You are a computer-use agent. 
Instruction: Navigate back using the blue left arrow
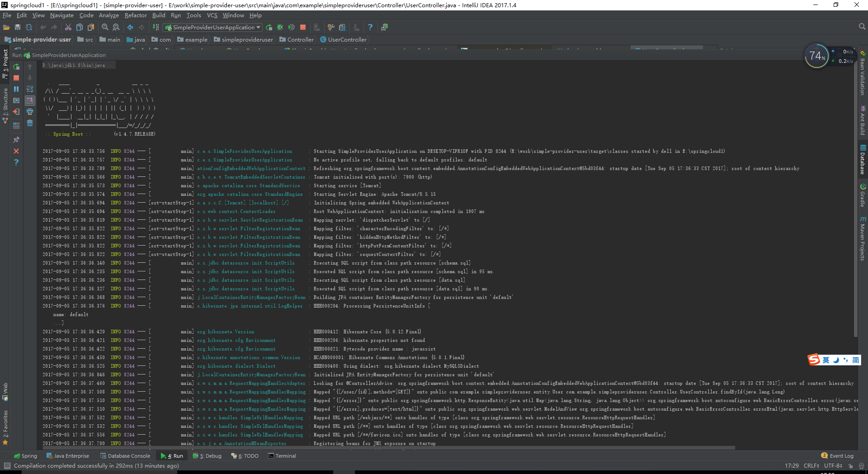tap(130, 28)
